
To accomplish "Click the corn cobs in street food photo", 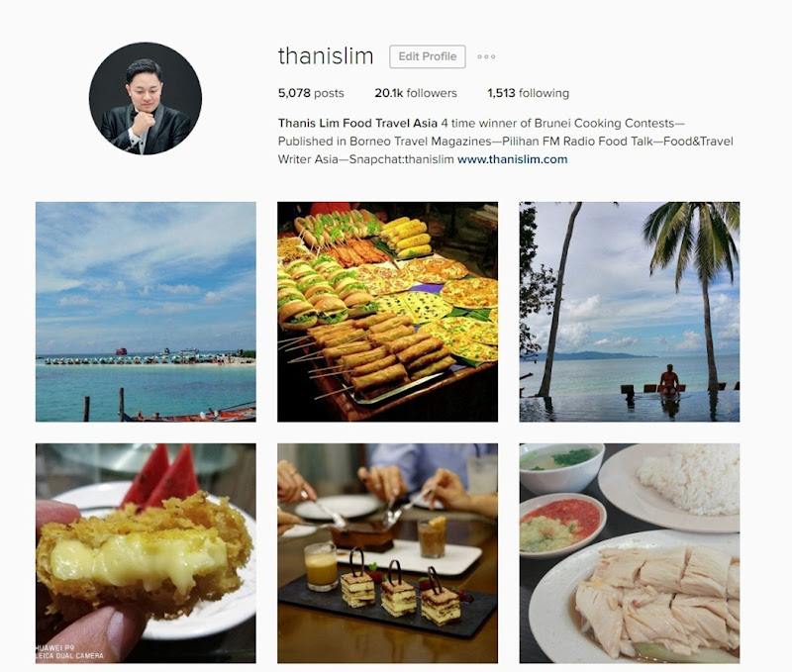I will pos(407,238).
